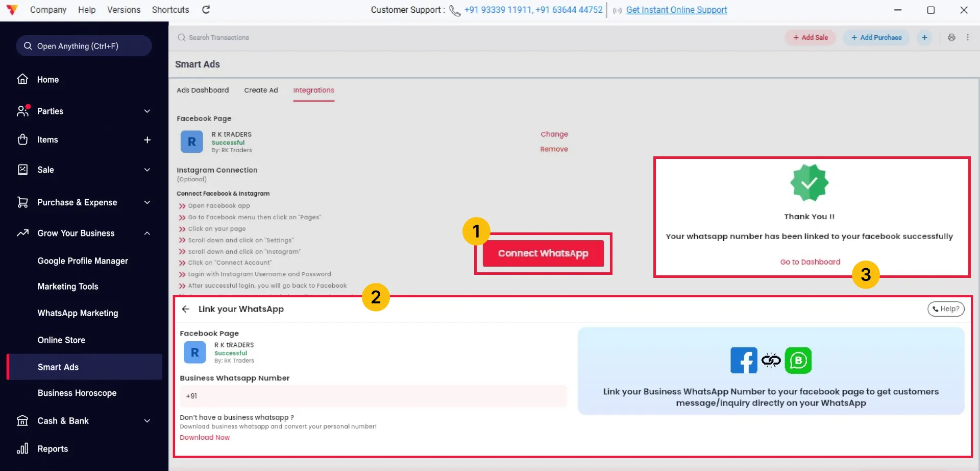Open Marketing Tools in sidebar
Screen dimensions: 980x471
coord(68,287)
